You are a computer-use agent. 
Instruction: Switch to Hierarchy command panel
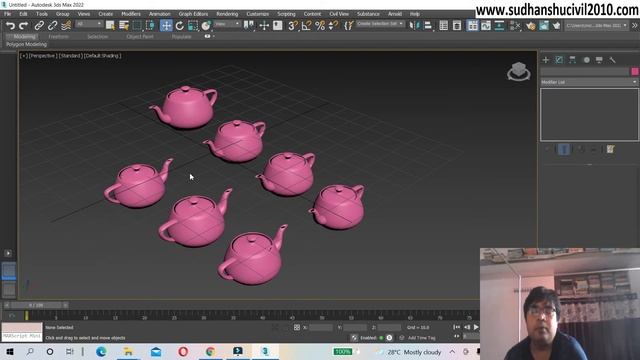(572, 60)
